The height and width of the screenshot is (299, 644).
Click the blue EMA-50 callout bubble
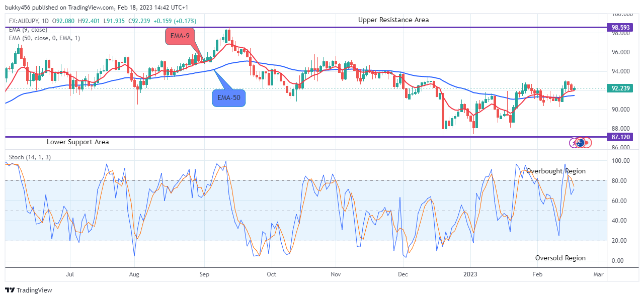(x=228, y=97)
